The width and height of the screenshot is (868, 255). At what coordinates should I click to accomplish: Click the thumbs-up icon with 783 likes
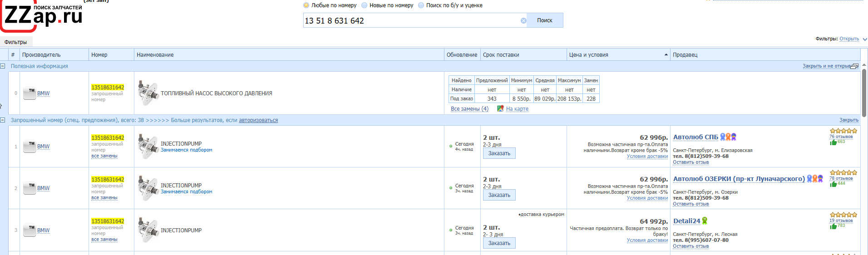point(833,226)
